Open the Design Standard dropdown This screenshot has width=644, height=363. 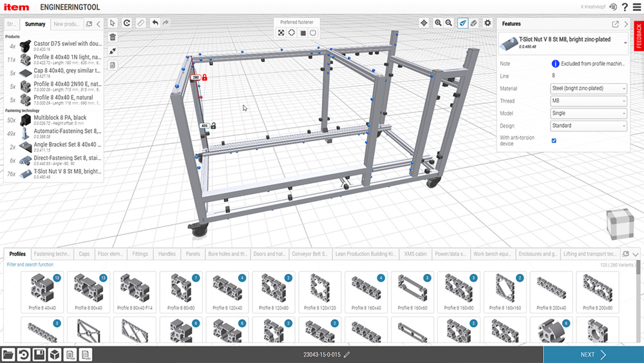point(589,126)
